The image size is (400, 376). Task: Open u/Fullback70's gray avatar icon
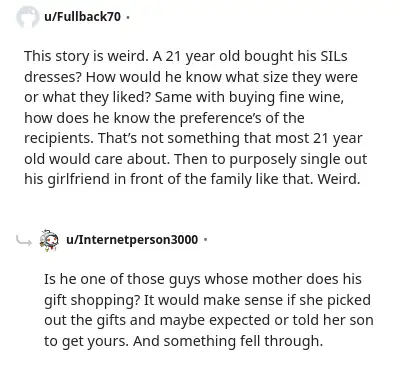(28, 17)
